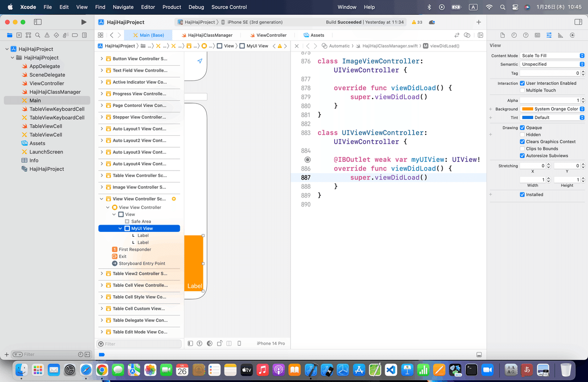The image size is (588, 382).
Task: Enable the Hidden checkbox
Action: pos(522,134)
